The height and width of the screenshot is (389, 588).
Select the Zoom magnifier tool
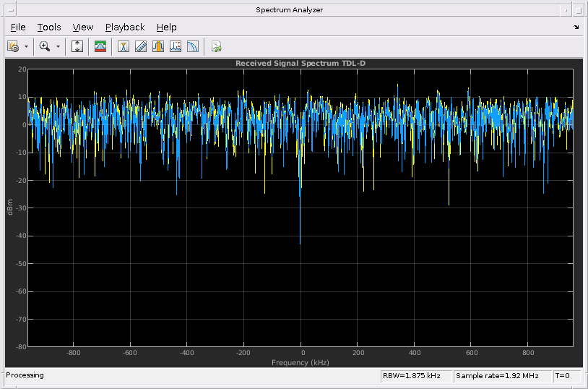[45, 46]
